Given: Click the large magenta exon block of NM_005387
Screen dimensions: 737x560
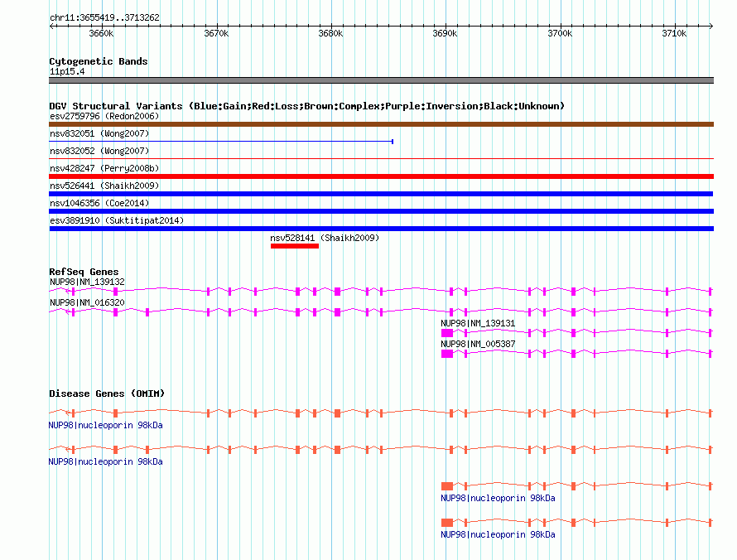Looking at the screenshot, I should pos(447,354).
